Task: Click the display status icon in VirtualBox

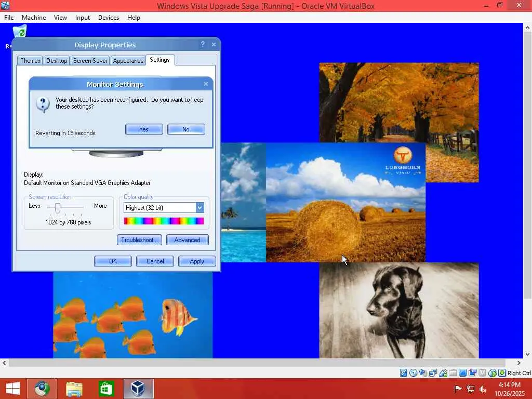Action: click(462, 373)
